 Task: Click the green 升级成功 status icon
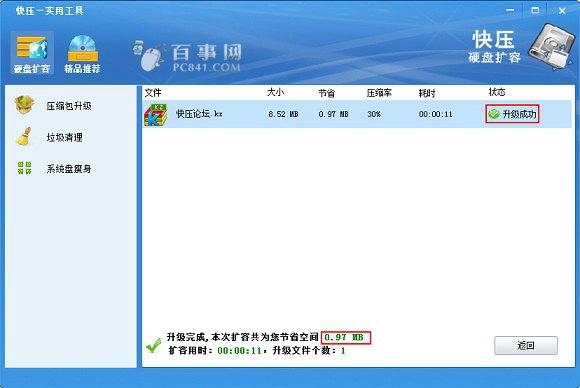pos(494,114)
